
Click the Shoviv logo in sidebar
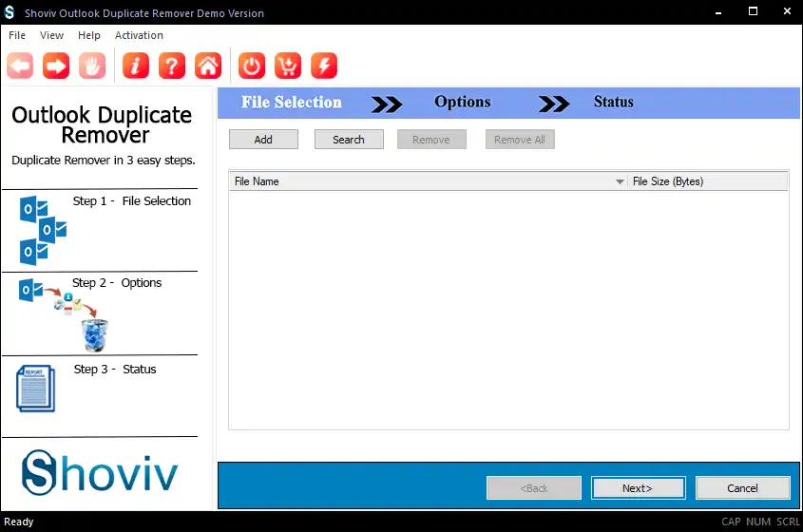(100, 472)
